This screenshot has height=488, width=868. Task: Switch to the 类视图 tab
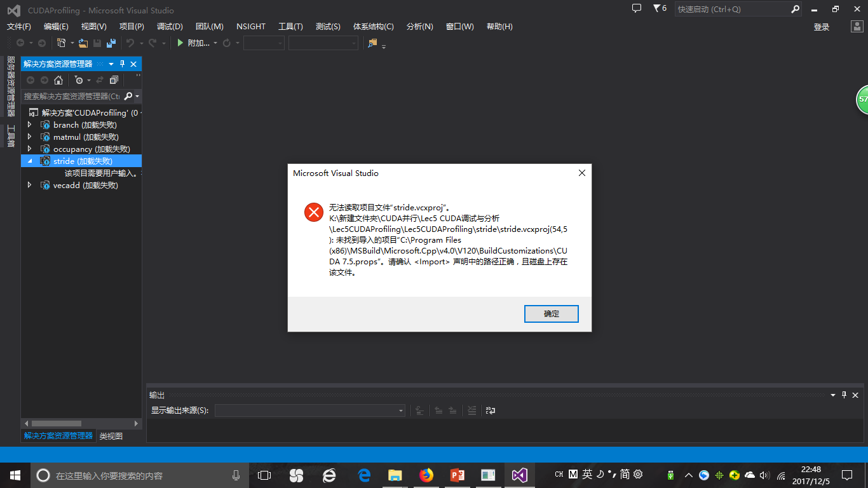tap(111, 436)
